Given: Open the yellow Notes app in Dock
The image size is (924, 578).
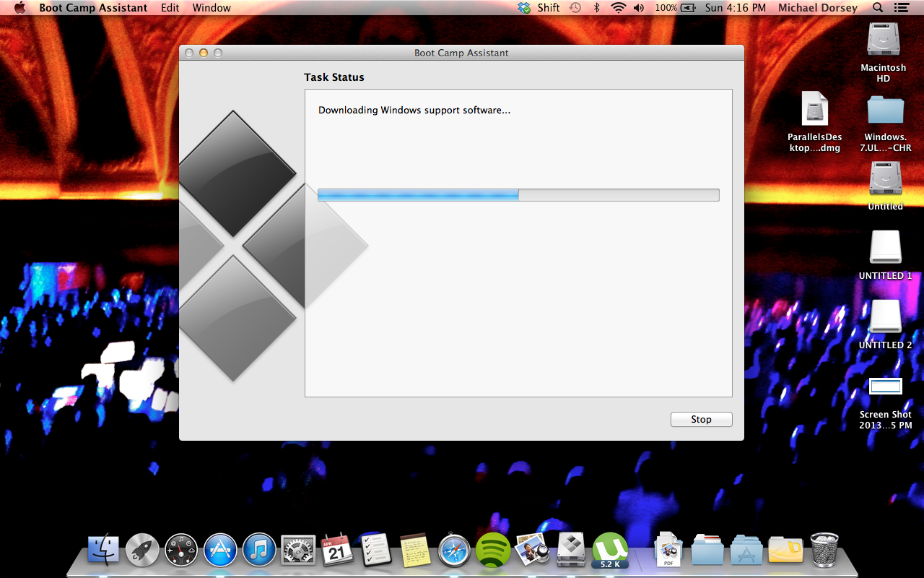Looking at the screenshot, I should (414, 551).
